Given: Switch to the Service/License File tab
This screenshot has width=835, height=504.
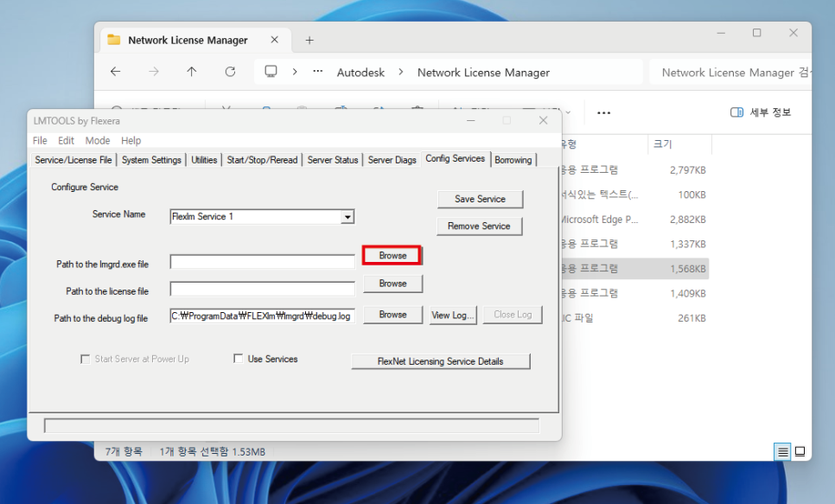Looking at the screenshot, I should tap(73, 160).
